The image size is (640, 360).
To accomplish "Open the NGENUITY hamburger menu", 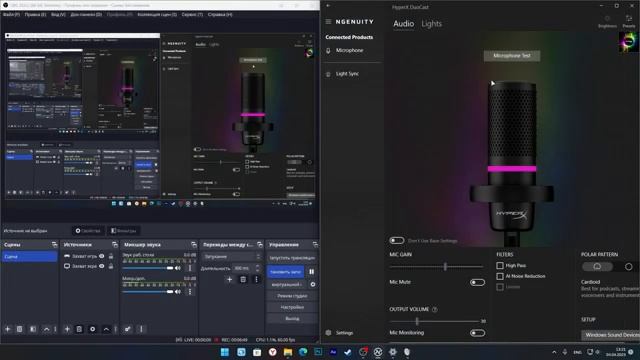I will pyautogui.click(x=328, y=22).
